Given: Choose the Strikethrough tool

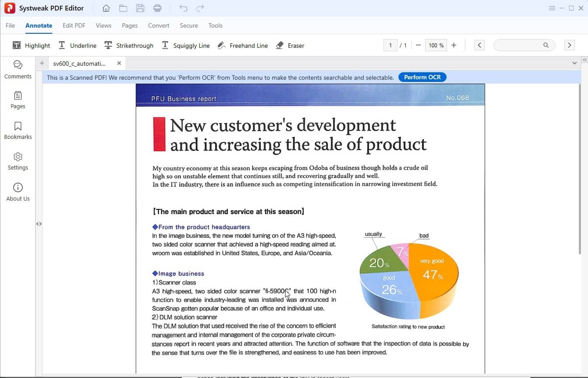Looking at the screenshot, I should click(129, 46).
